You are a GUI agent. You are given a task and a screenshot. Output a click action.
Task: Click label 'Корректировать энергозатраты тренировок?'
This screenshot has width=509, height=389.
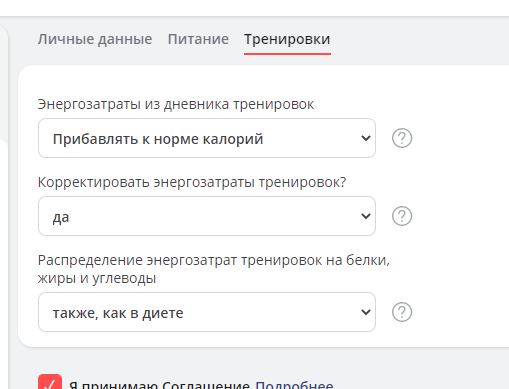tap(192, 182)
